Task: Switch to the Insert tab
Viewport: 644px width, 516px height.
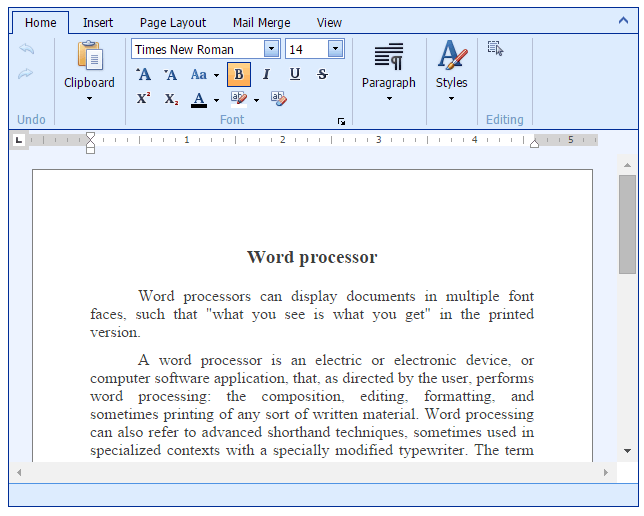Action: click(x=98, y=22)
